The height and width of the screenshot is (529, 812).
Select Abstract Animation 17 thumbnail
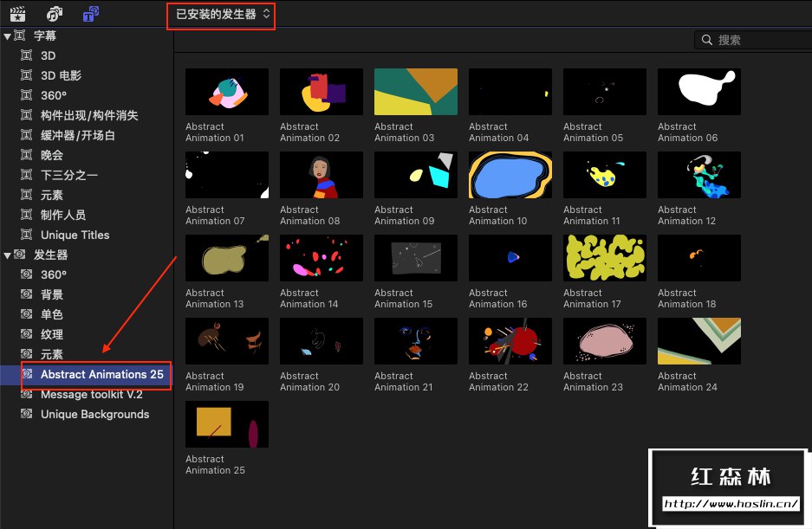[x=605, y=258]
